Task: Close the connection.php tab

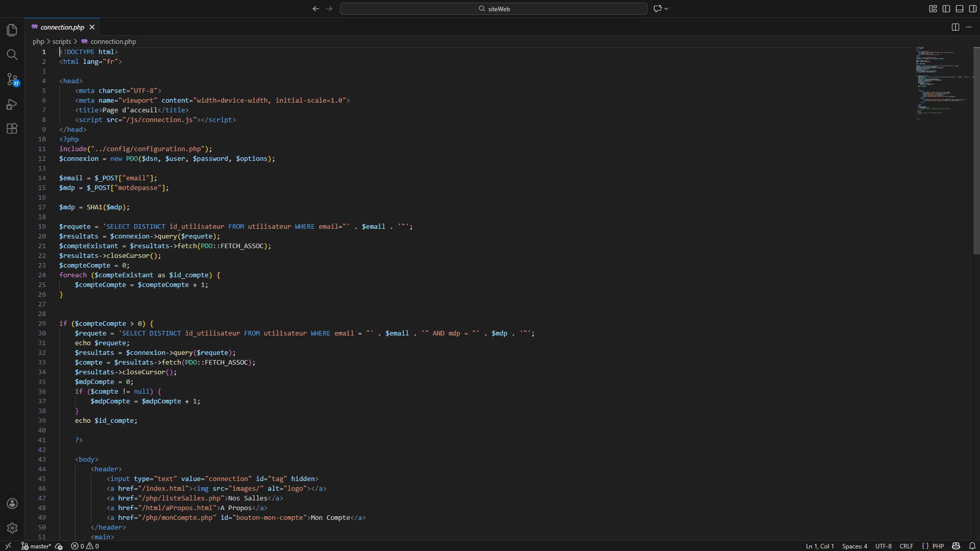Action: click(92, 27)
